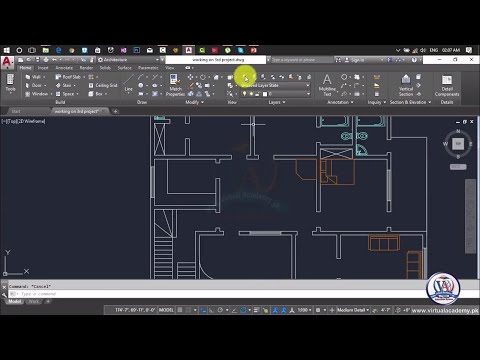This screenshot has width=480, height=360.
Task: Click the Work layout tab
Action: 34,302
